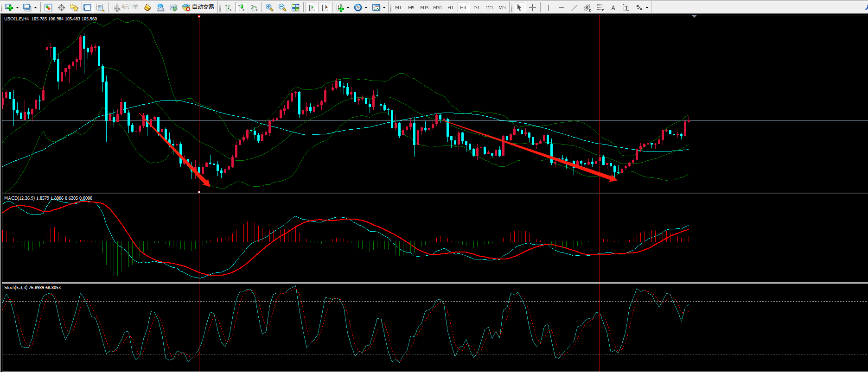This screenshot has height=372, width=868.
Task: Select the trendline drawing tool
Action: [574, 7]
